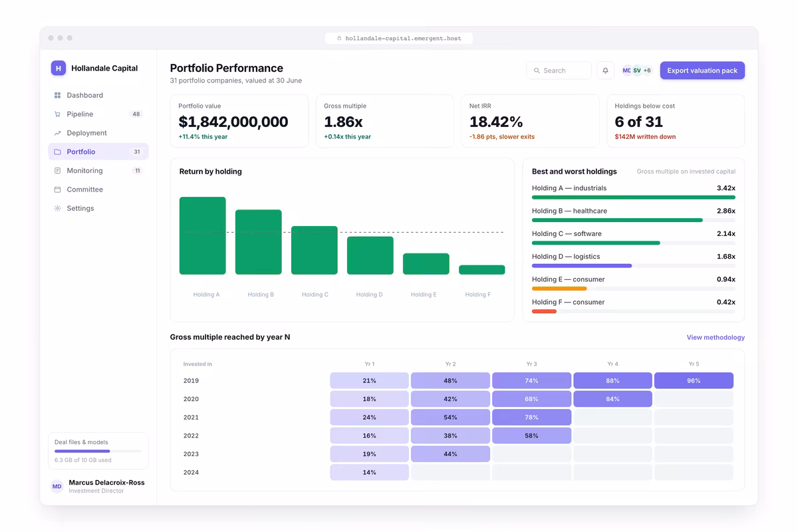Show the +6 additional members
The image size is (798, 532).
pyautogui.click(x=647, y=70)
